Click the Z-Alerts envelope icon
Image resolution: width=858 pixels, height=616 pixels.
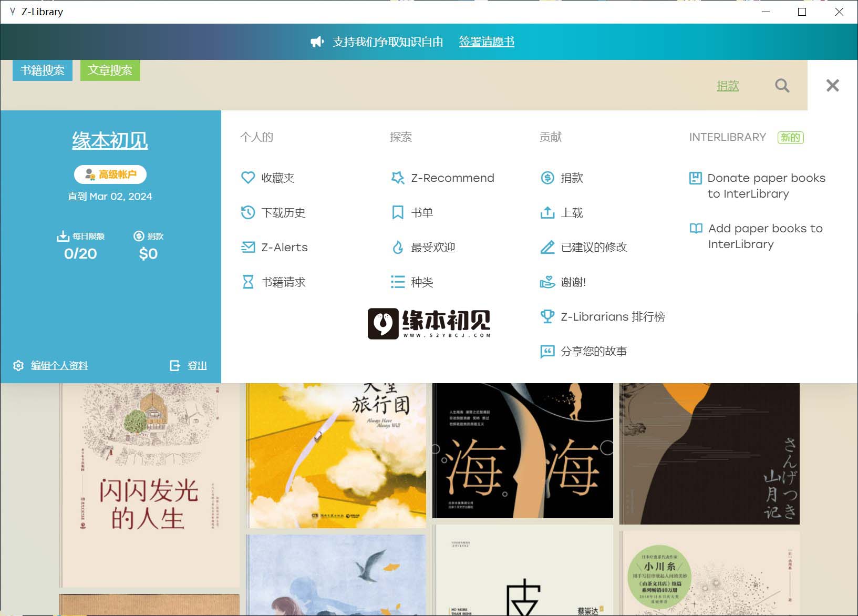[x=248, y=247]
